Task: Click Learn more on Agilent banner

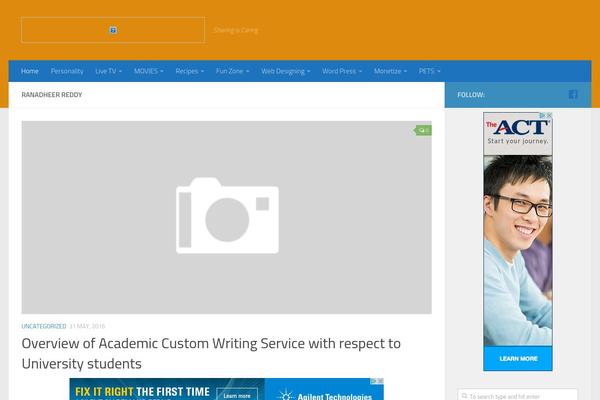Action: (237, 395)
